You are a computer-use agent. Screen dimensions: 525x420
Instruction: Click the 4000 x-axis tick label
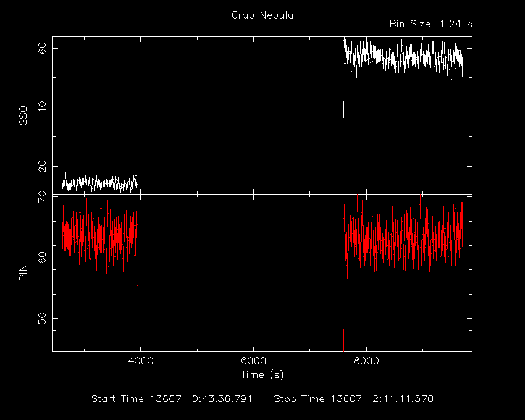[x=141, y=361]
